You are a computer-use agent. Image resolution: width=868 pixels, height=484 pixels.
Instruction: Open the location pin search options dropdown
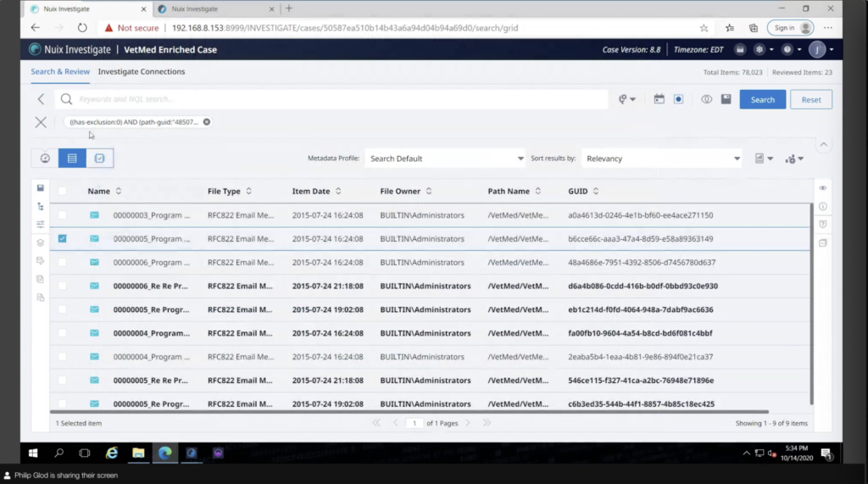click(x=626, y=99)
